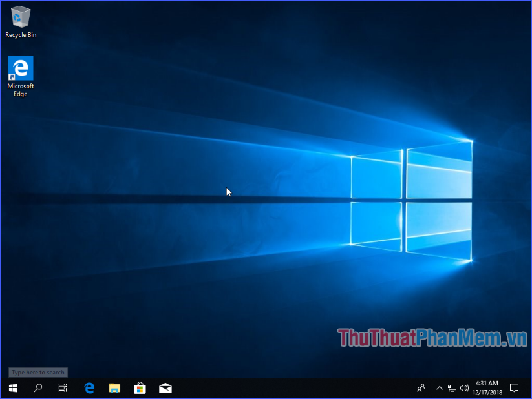This screenshot has height=399, width=532.
Task: Open the People icon in system tray
Action: (x=421, y=388)
